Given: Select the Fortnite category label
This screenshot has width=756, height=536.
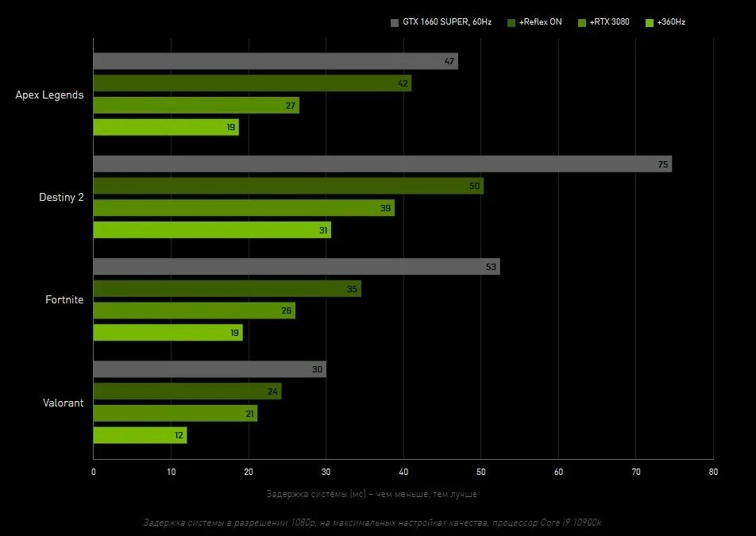Looking at the screenshot, I should pyautogui.click(x=64, y=299).
